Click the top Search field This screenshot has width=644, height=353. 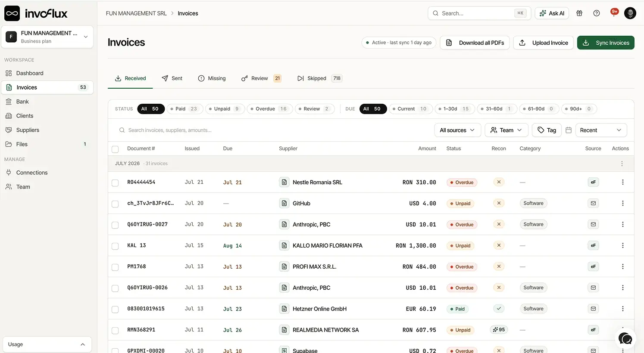click(x=479, y=13)
